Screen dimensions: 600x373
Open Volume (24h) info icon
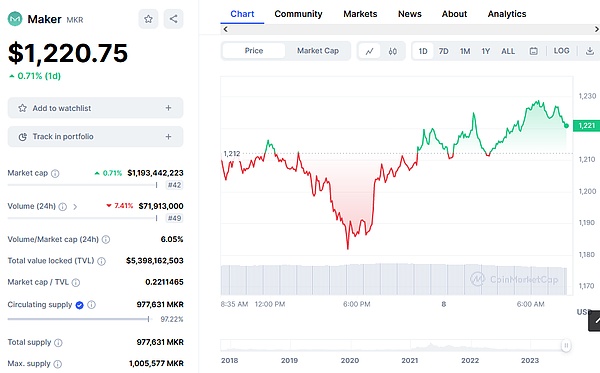pos(62,207)
